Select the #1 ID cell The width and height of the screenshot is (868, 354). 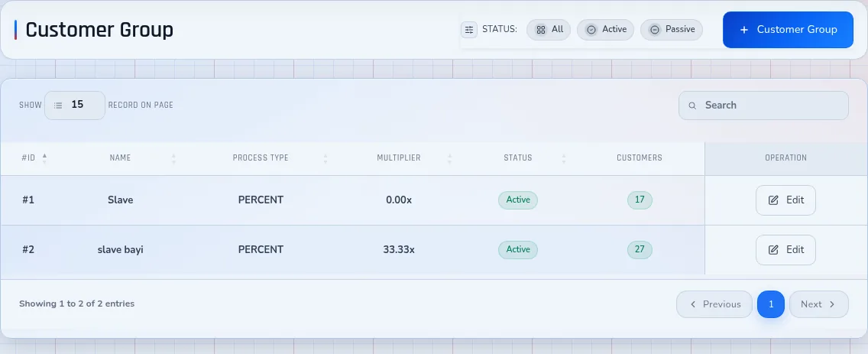pos(28,200)
